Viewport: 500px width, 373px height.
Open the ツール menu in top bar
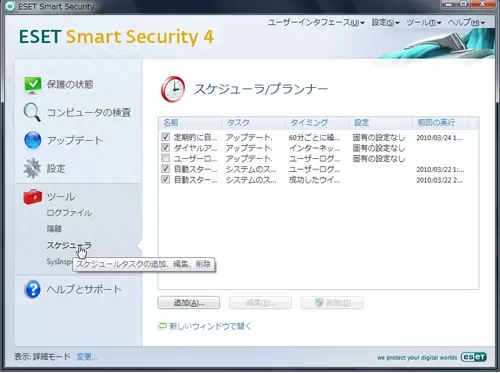tap(424, 22)
